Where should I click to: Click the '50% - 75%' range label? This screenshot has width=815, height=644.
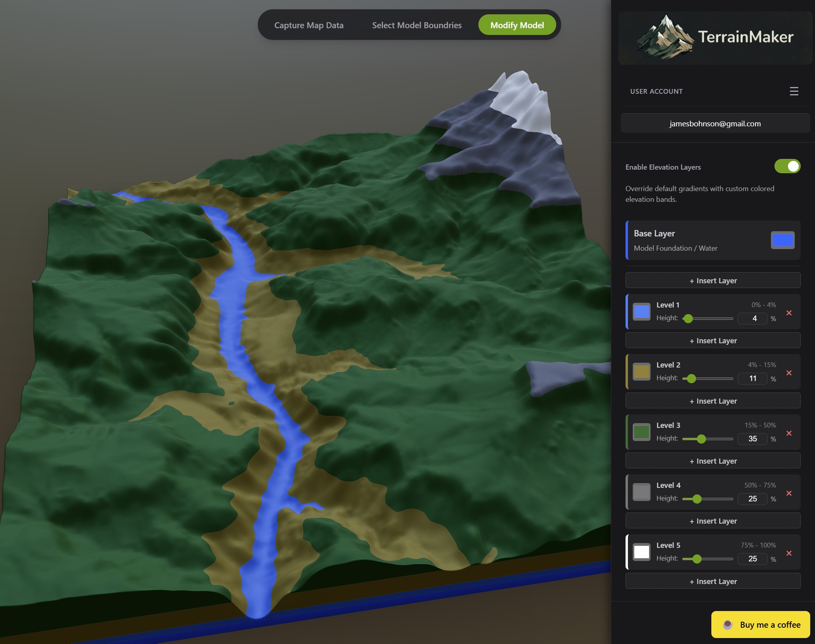(760, 485)
